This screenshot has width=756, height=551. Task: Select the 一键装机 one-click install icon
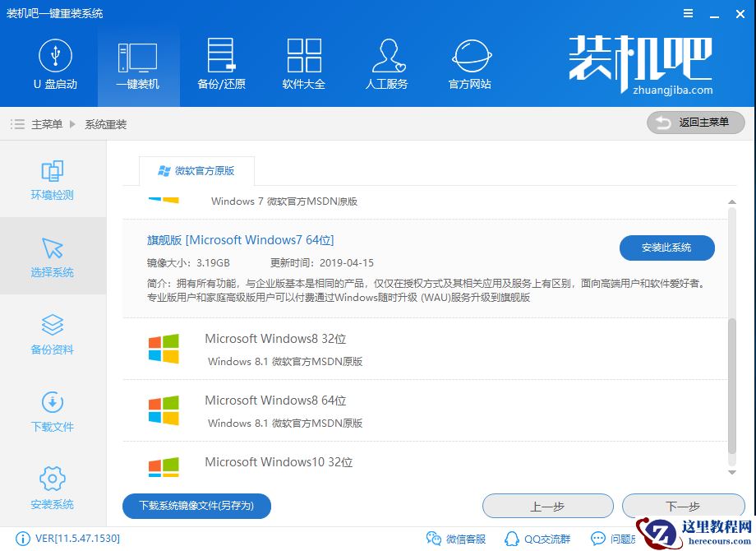coord(138,64)
